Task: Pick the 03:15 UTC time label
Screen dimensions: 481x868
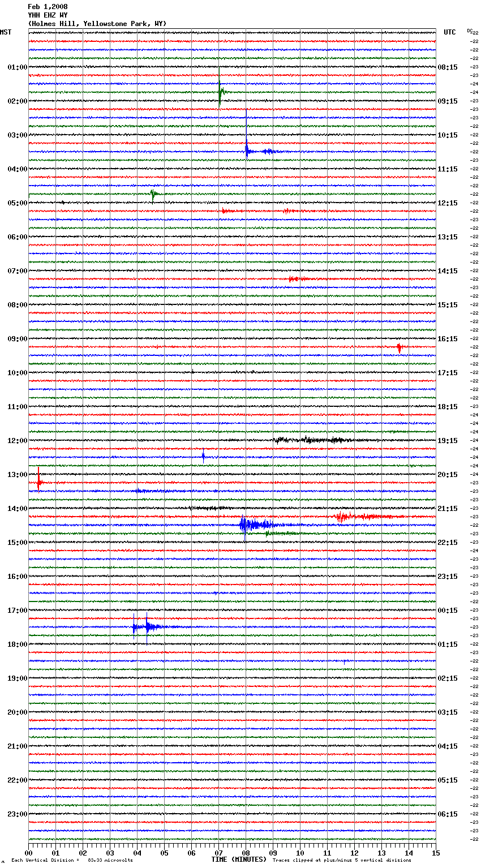Action: point(448,712)
